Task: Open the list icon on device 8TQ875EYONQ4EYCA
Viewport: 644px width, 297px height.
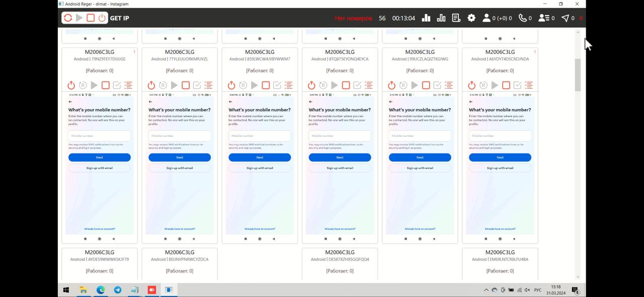Action: point(369,85)
